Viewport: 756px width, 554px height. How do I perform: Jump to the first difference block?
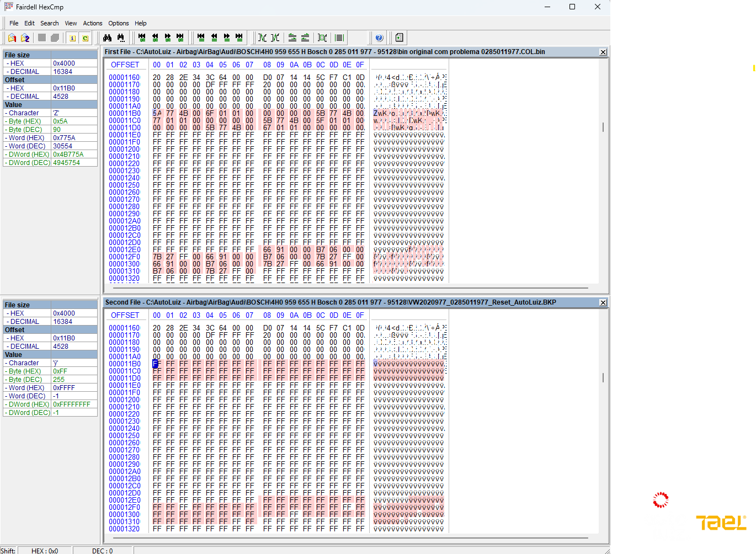[x=142, y=38]
